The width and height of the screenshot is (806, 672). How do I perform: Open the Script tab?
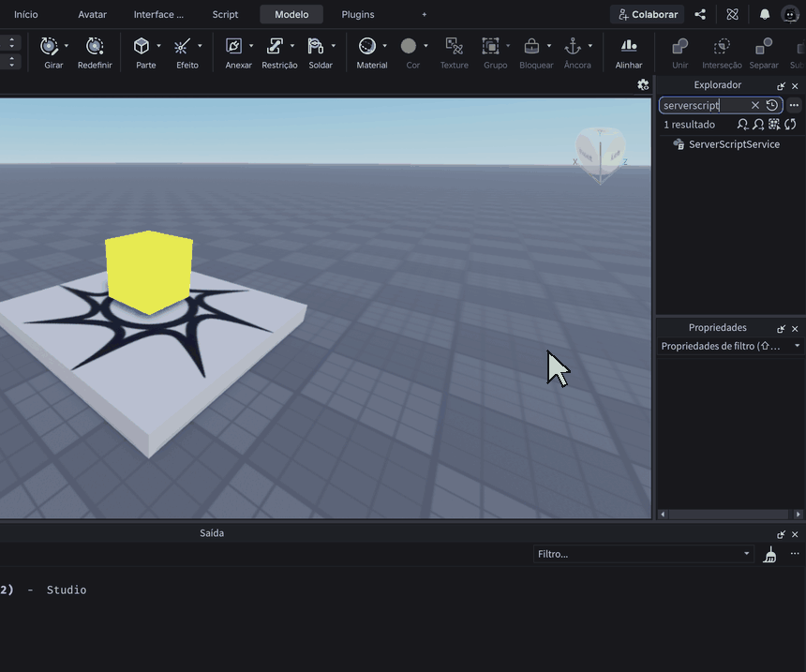coord(225,14)
